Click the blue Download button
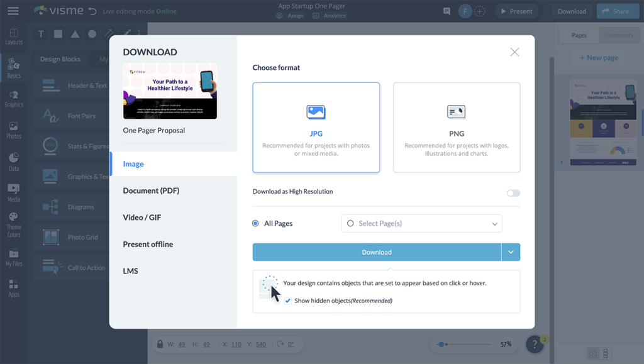Screen dimensions: 644x364 (x=377, y=251)
